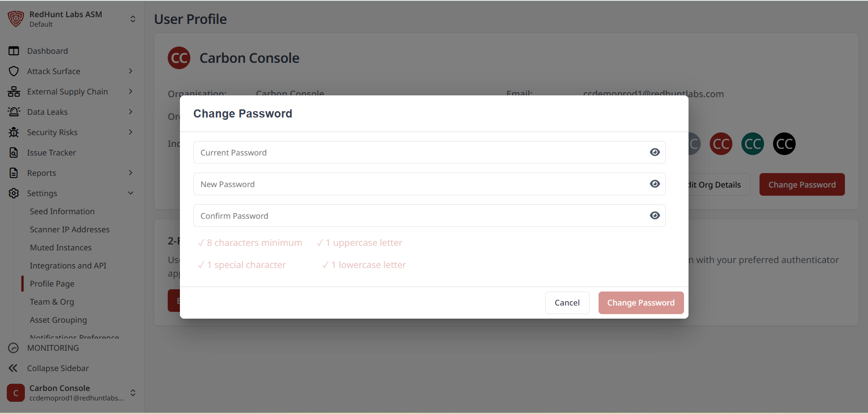868x414 pixels.
Task: Show Current Password with eye toggle
Action: point(655,152)
